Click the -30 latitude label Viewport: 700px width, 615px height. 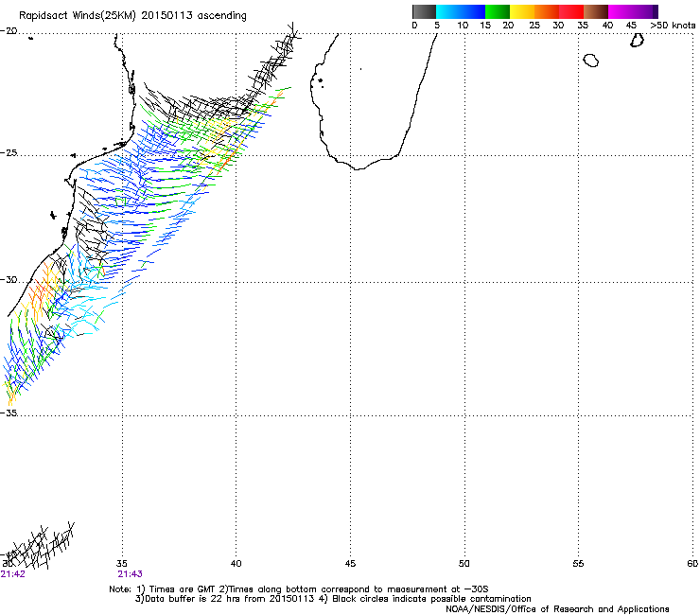9,279
